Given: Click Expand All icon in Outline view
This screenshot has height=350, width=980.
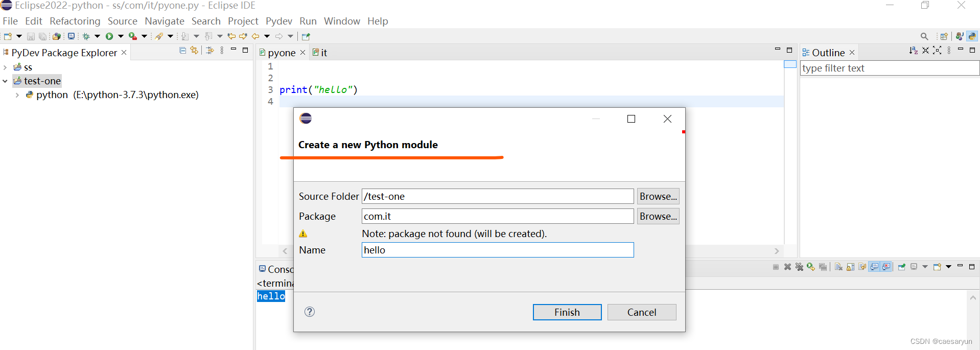Looking at the screenshot, I should coord(937,50).
